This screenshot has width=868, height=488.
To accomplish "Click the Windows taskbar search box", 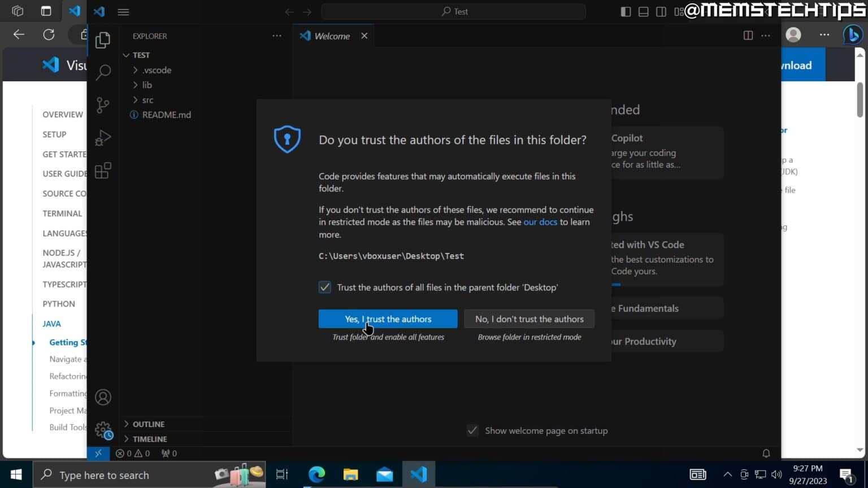I will (x=149, y=475).
